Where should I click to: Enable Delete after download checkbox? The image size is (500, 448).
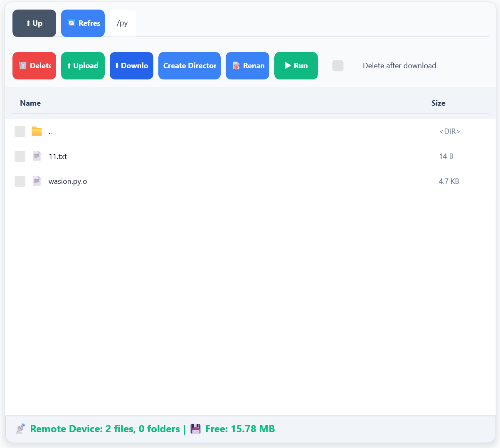pos(338,66)
